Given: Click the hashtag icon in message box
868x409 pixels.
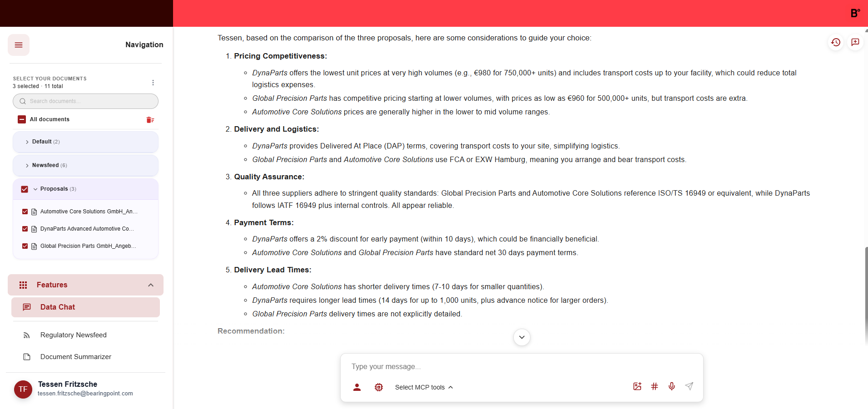Looking at the screenshot, I should (x=655, y=386).
